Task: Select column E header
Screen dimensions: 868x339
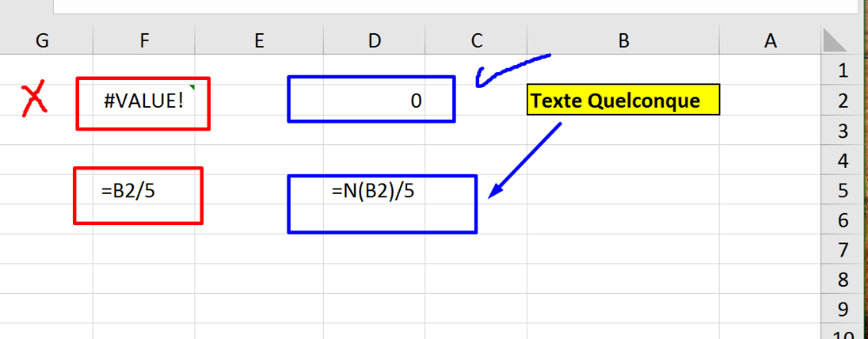Action: click(x=259, y=41)
